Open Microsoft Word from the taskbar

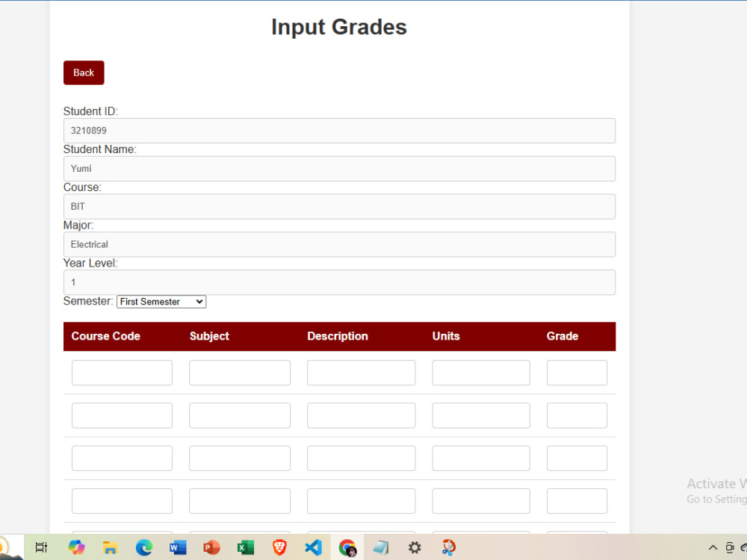point(178,547)
